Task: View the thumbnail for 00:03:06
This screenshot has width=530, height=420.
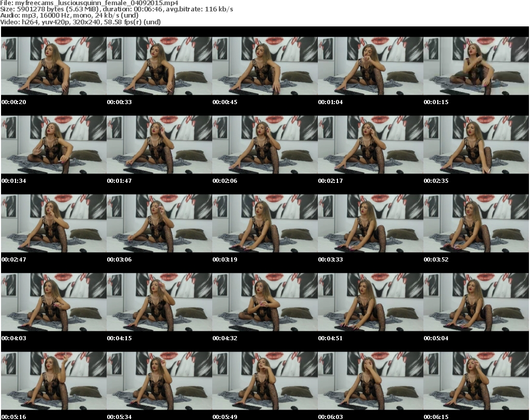Action: (x=159, y=224)
